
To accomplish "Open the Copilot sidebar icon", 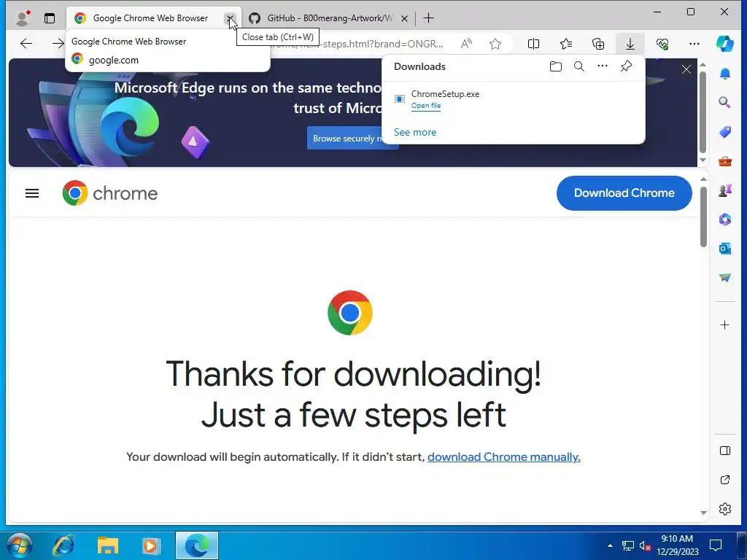I will [724, 44].
